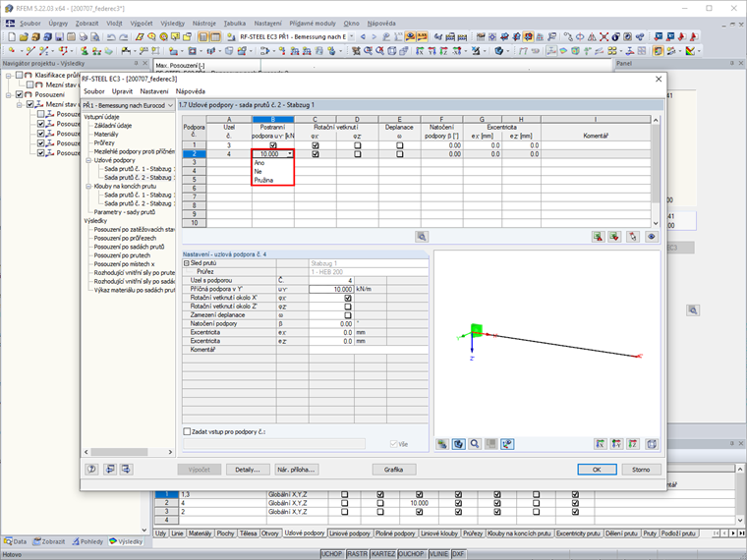This screenshot has height=560, width=747.
Task: Click the rotate view icon under preview graphic
Action: pyautogui.click(x=458, y=444)
